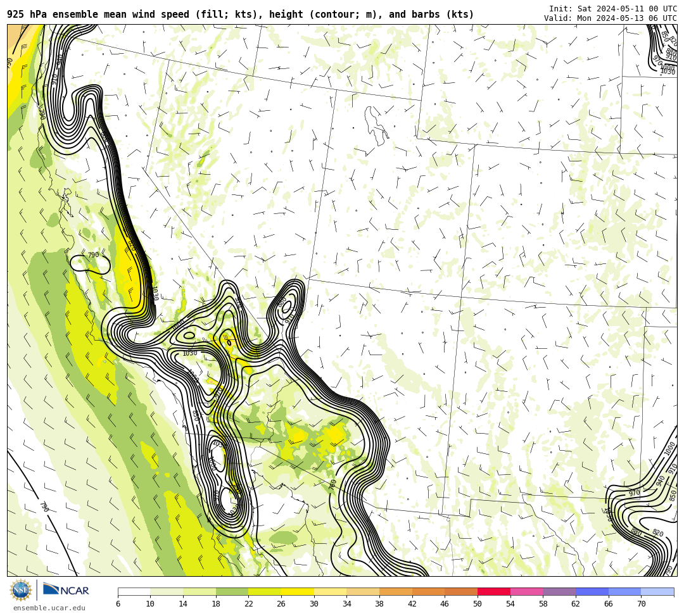Viewport: 684px width, 616px height.
Task: Pick the green 18–22 kts colorbar swatch
Action: [232, 591]
